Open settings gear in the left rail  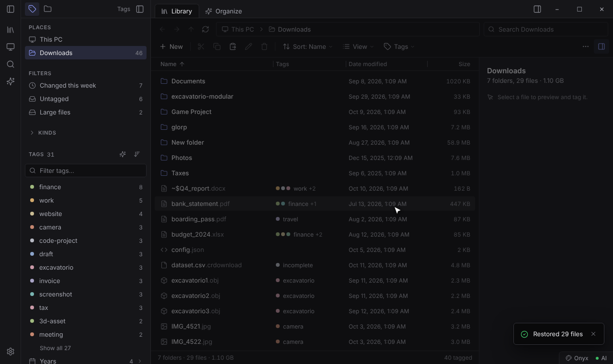11,352
